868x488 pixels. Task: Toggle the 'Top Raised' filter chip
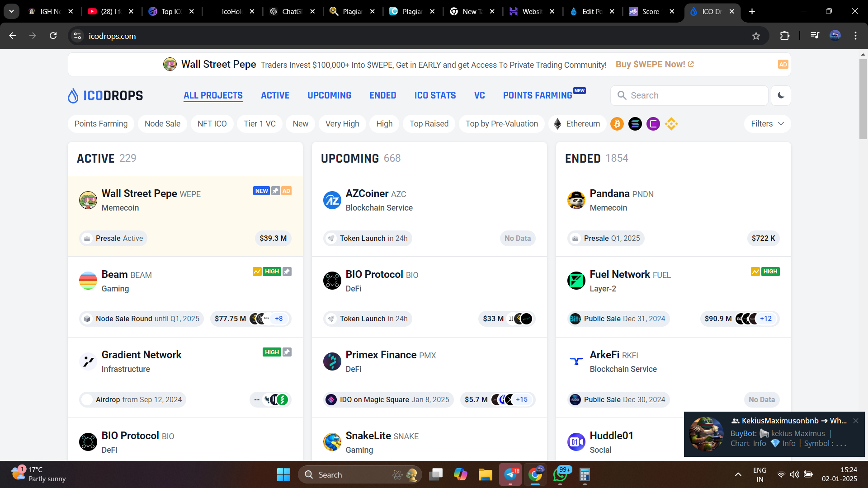(x=429, y=123)
